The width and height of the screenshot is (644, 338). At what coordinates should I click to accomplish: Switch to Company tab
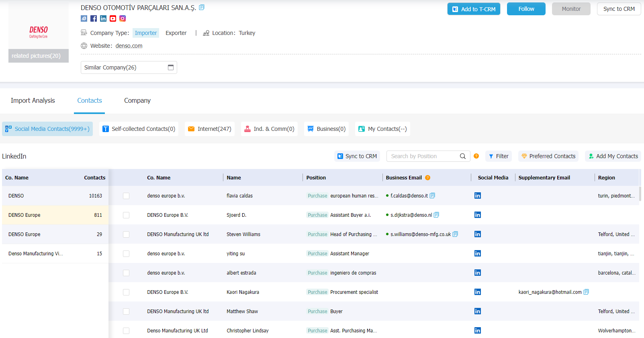pyautogui.click(x=137, y=100)
